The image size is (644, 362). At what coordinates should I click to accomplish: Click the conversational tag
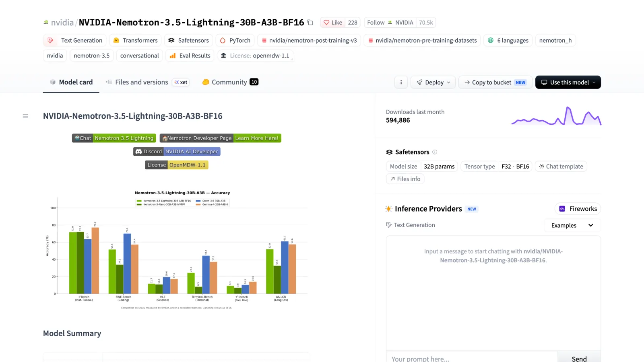coord(140,56)
